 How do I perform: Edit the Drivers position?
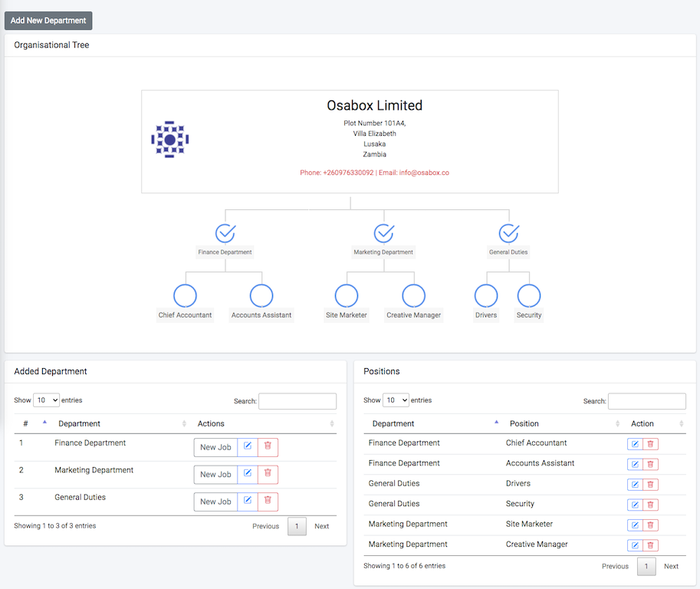point(635,485)
